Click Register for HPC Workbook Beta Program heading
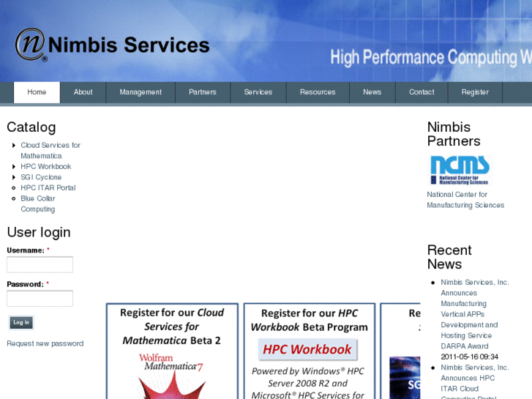This screenshot has height=399, width=532. click(x=309, y=320)
